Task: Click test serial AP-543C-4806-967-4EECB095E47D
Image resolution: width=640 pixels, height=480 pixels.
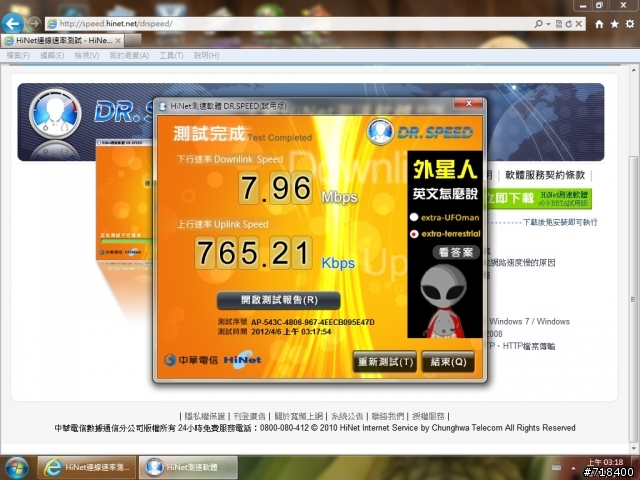Action: [x=313, y=322]
